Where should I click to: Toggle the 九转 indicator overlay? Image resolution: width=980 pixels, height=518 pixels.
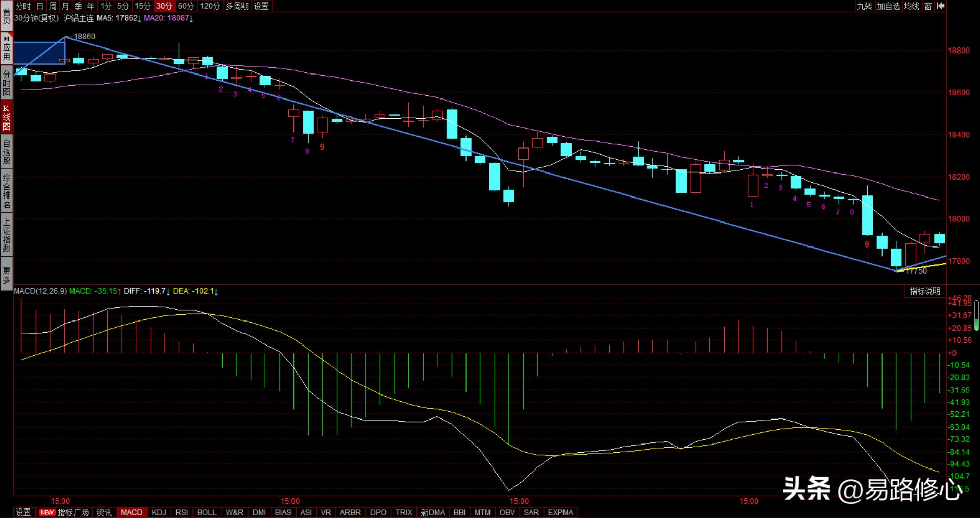pyautogui.click(x=864, y=6)
